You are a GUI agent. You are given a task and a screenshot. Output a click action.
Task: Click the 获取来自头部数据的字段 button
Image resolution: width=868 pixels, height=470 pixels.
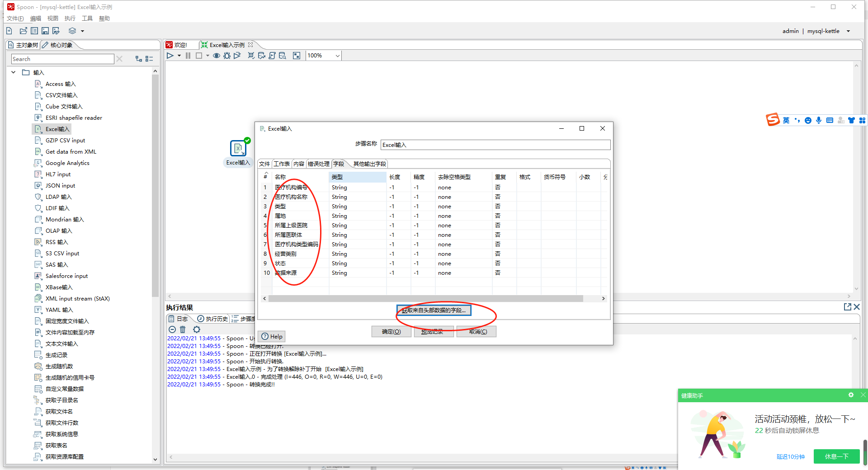434,310
